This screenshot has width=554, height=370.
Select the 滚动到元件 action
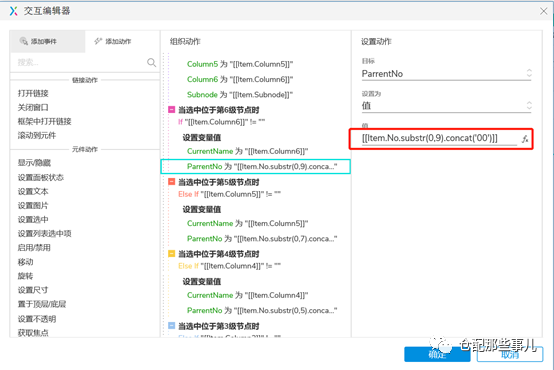point(37,135)
